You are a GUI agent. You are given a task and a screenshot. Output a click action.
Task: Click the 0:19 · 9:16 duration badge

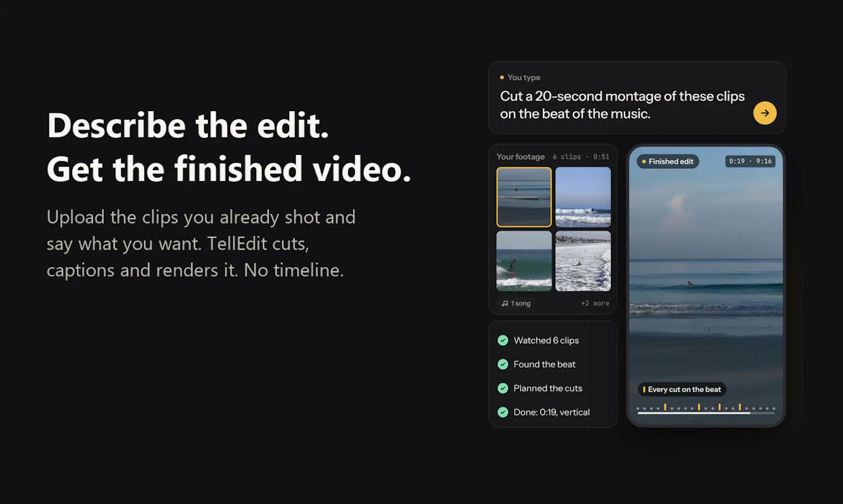click(x=750, y=161)
